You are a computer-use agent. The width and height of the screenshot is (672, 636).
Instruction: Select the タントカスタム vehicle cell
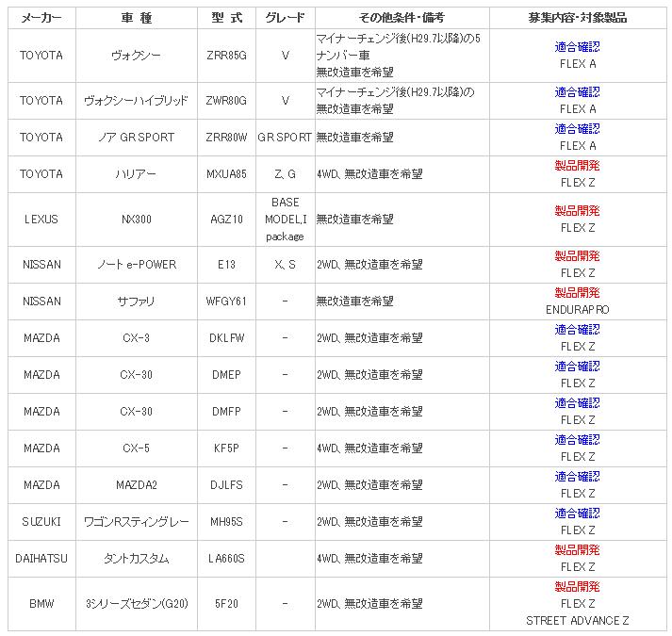[x=137, y=559]
